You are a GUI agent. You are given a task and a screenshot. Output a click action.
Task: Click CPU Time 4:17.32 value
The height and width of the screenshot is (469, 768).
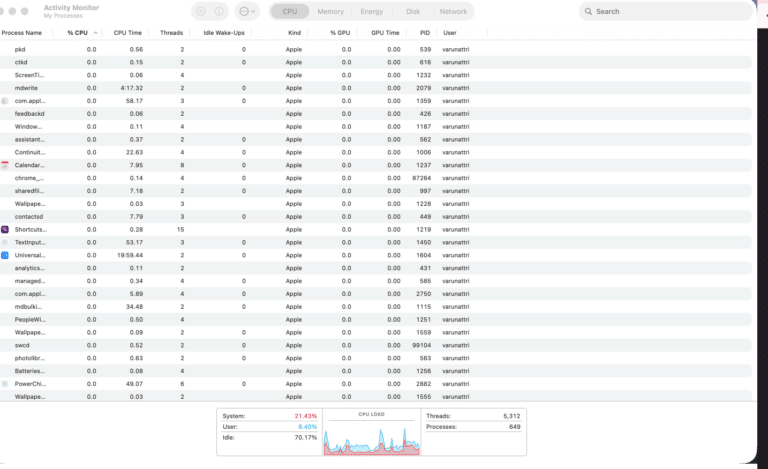(x=131, y=88)
